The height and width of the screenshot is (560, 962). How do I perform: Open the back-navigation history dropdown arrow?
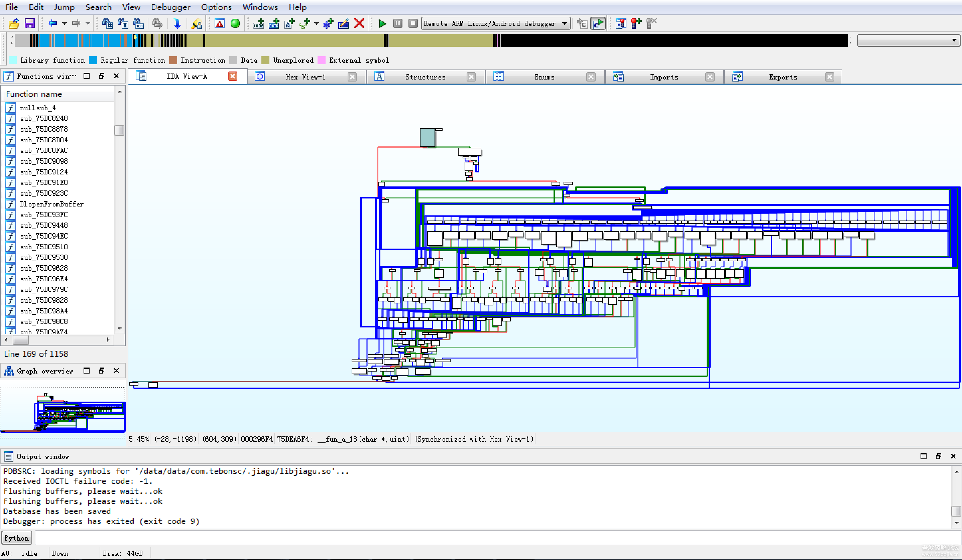64,24
